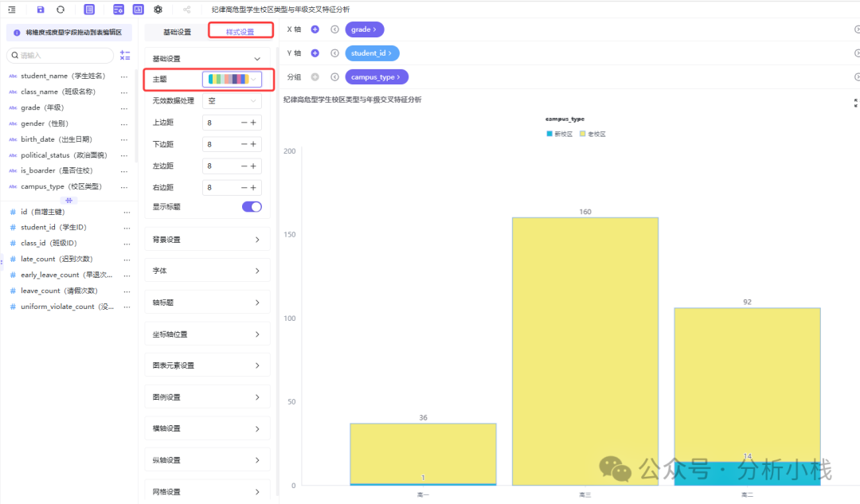860x504 pixels.
Task: Click the field list add/remove icon beside search
Action: [x=125, y=56]
